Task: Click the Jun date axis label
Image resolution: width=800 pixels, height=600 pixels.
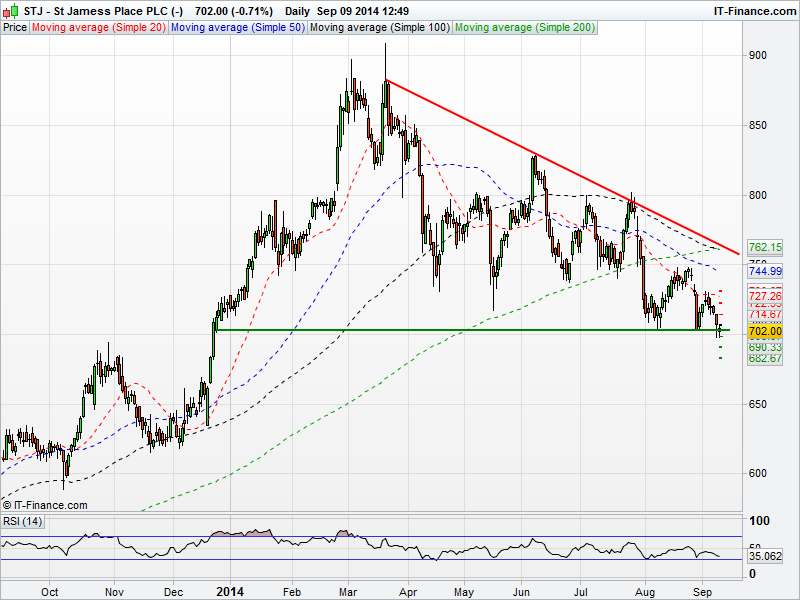Action: [521, 592]
